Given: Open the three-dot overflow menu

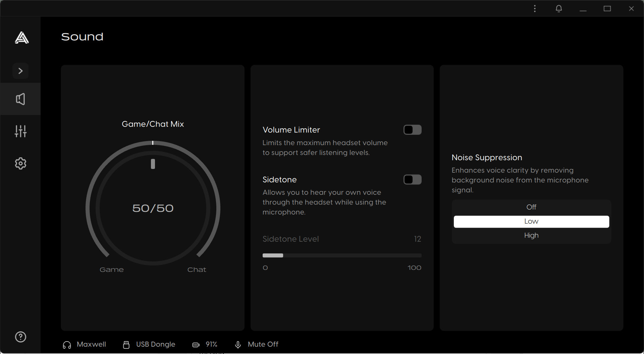Looking at the screenshot, I should tap(535, 8).
